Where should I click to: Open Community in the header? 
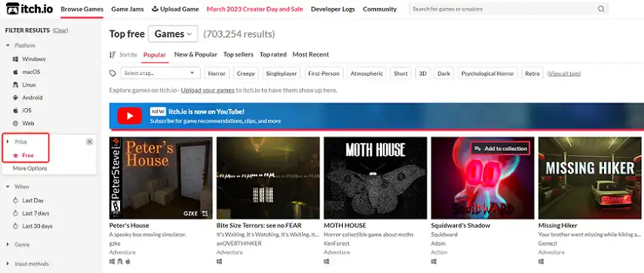point(380,9)
